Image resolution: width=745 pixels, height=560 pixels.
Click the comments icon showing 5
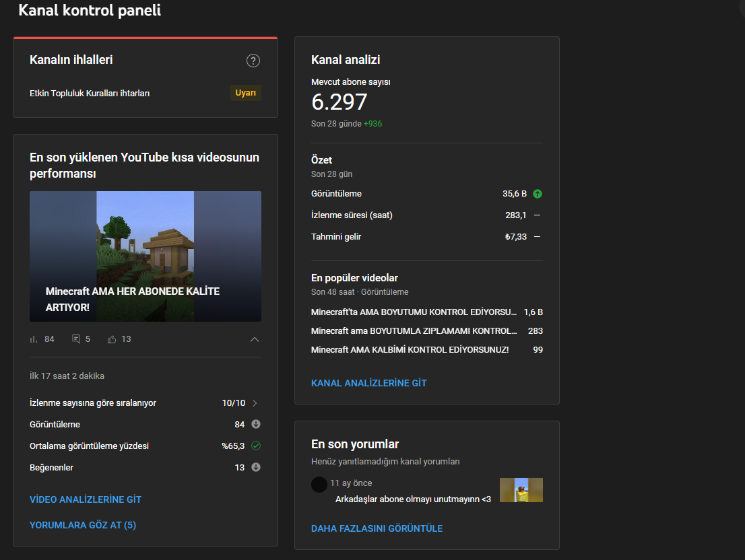tap(76, 339)
